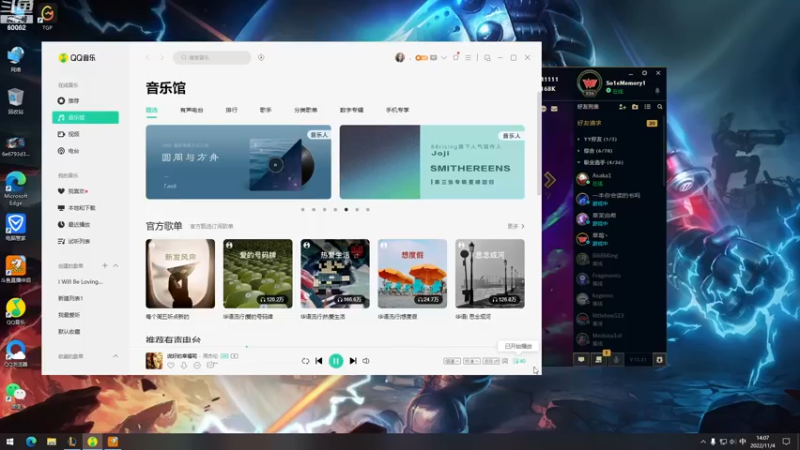Open the main hamburger menu in title bar

click(468, 58)
